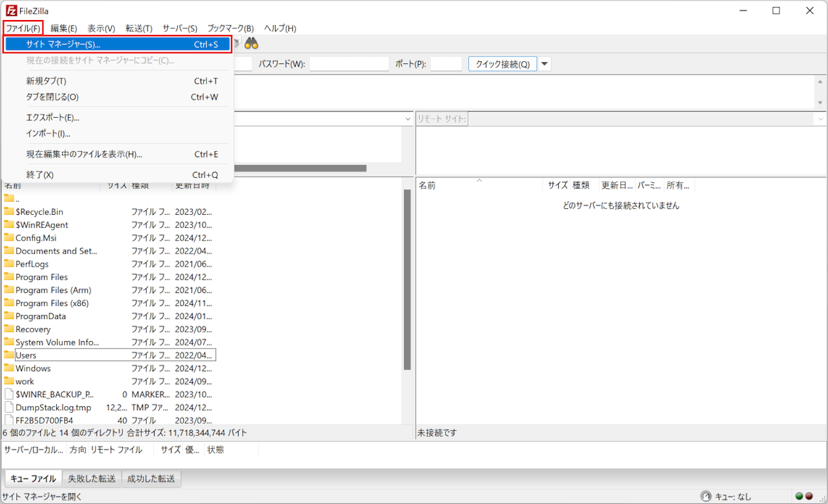Click the local tree horizontal scrollbar
828x504 pixels.
[x=300, y=168]
